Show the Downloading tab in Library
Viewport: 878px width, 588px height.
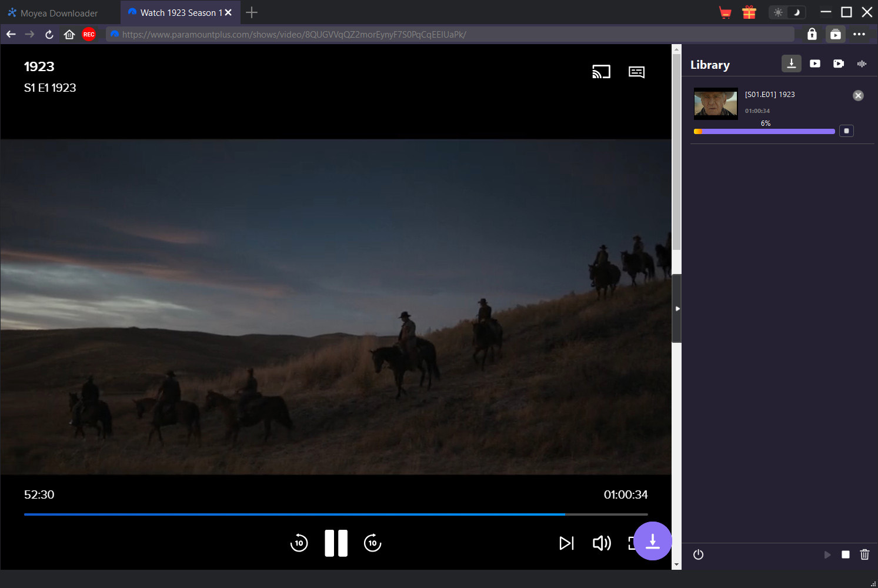point(792,64)
